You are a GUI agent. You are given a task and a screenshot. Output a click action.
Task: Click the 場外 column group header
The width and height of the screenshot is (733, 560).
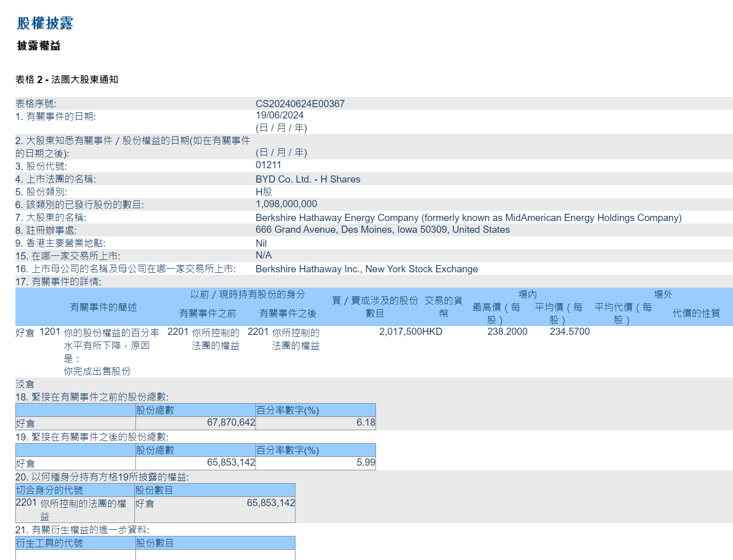(x=663, y=294)
